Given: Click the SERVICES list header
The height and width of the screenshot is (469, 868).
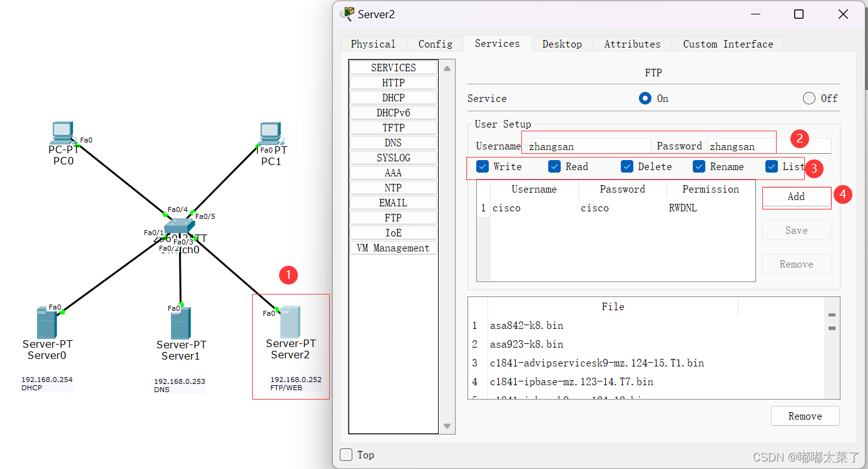Looking at the screenshot, I should [394, 68].
